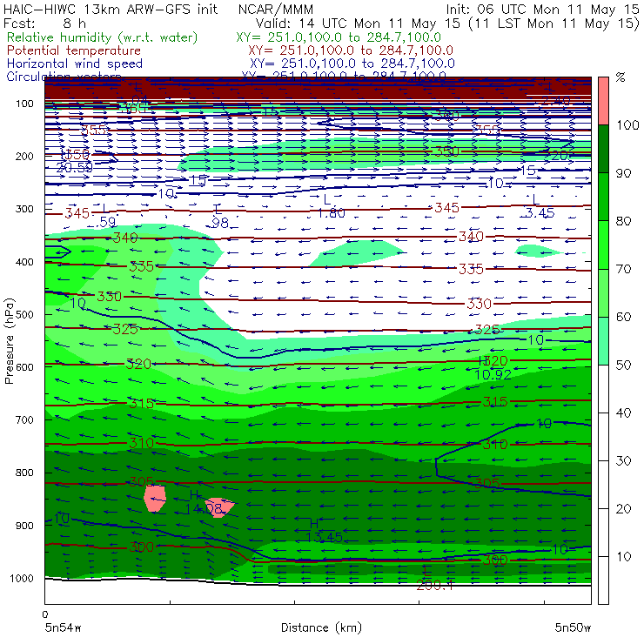The height and width of the screenshot is (644, 644).
Task: Click the "10.92" maximum value label
Action: click(493, 374)
